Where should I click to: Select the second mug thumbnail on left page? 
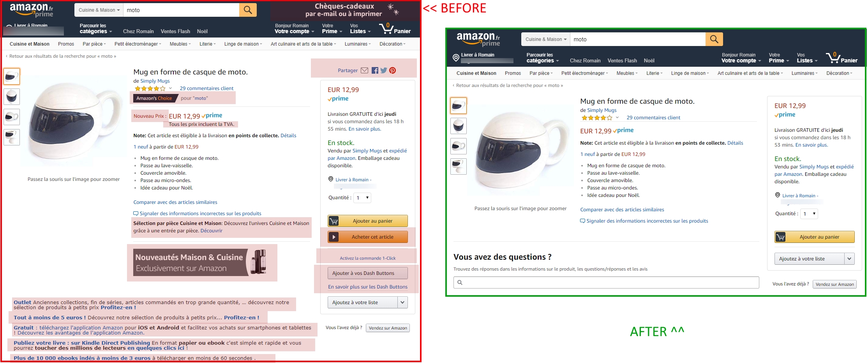(12, 96)
